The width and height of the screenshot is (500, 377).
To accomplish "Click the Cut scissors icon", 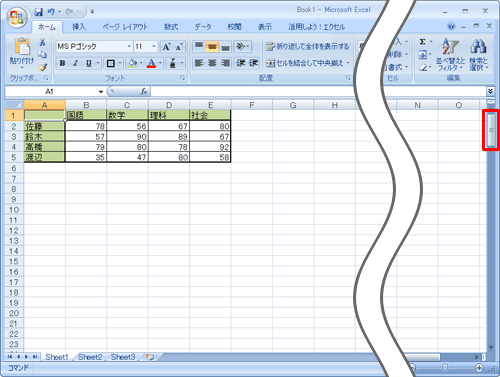I will coord(42,42).
